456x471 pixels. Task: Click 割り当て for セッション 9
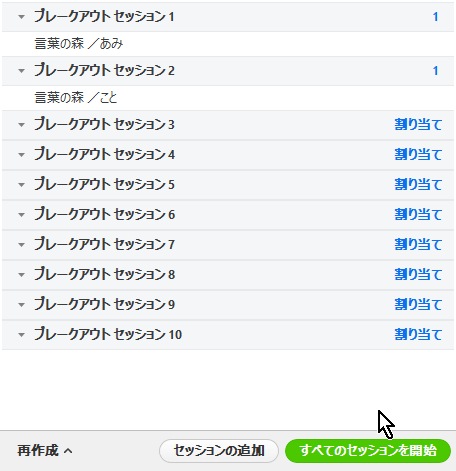[418, 304]
